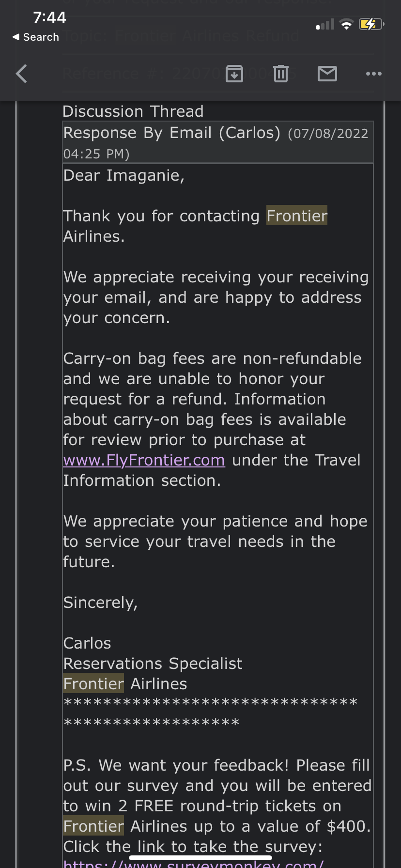The width and height of the screenshot is (401, 868).
Task: Tap the home indicator bar
Action: click(x=200, y=858)
